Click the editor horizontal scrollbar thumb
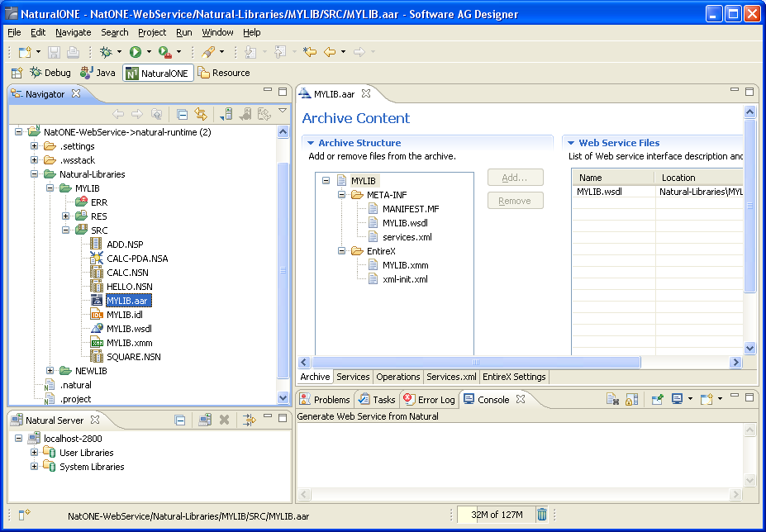The width and height of the screenshot is (766, 532). click(476, 362)
